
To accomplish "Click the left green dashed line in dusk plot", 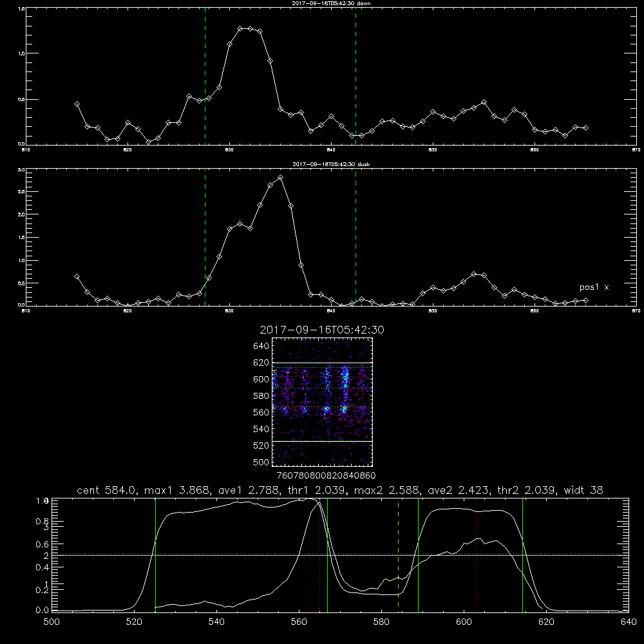I will tap(205, 237).
